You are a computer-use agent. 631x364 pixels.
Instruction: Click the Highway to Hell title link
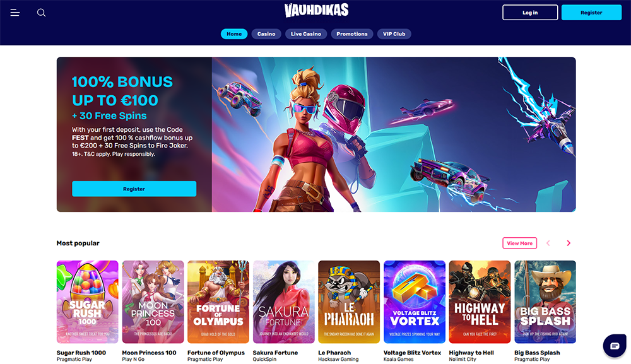pos(471,353)
